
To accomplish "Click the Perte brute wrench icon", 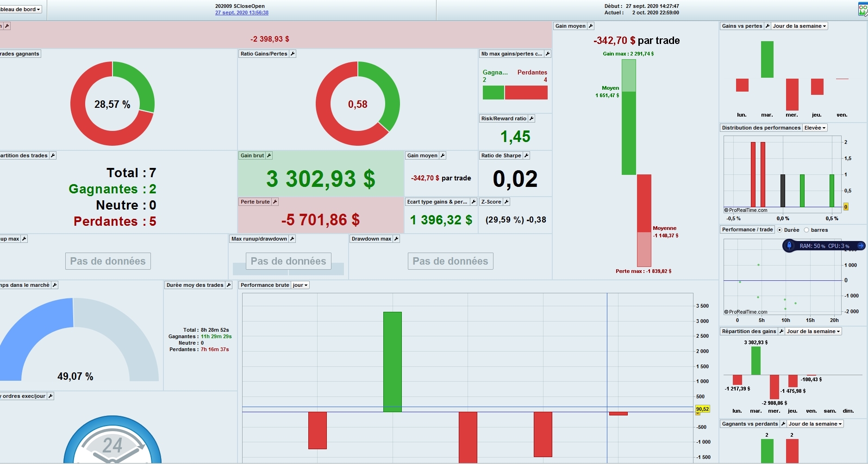I will pyautogui.click(x=275, y=202).
